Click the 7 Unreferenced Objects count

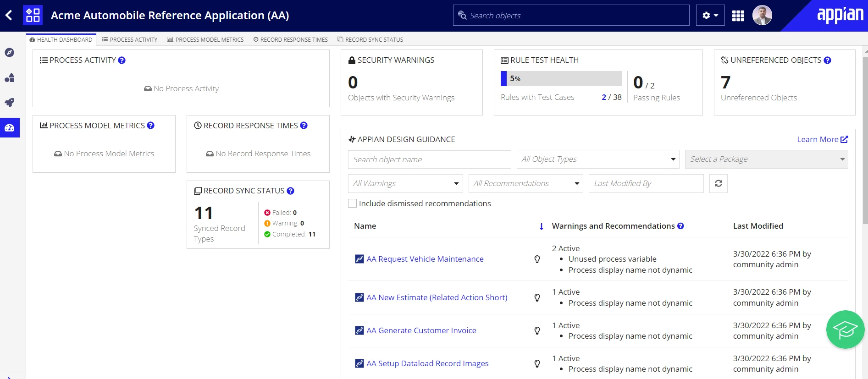(725, 82)
